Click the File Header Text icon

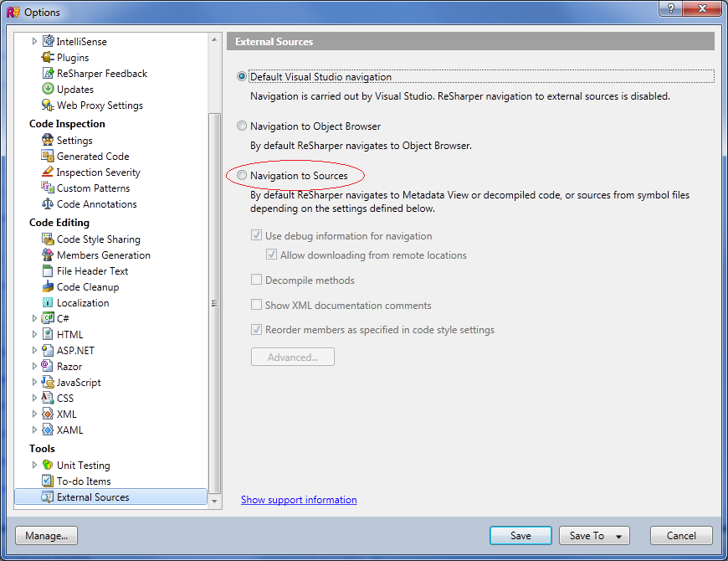click(48, 270)
